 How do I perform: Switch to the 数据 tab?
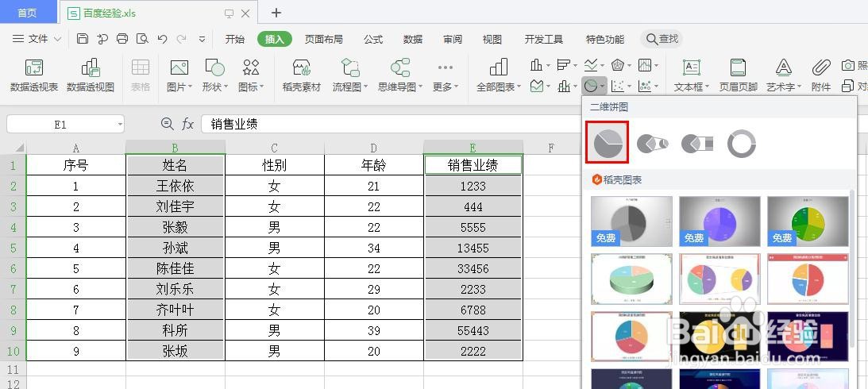[x=413, y=39]
